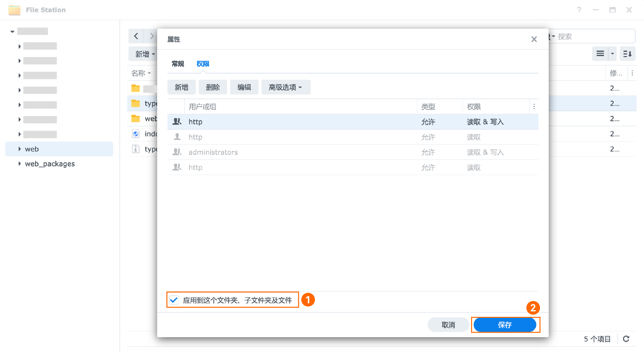Uncheck 应用到这个文件夹、子文件夹及文件 checkbox
Image resolution: width=644 pixels, height=352 pixels.
click(x=174, y=300)
